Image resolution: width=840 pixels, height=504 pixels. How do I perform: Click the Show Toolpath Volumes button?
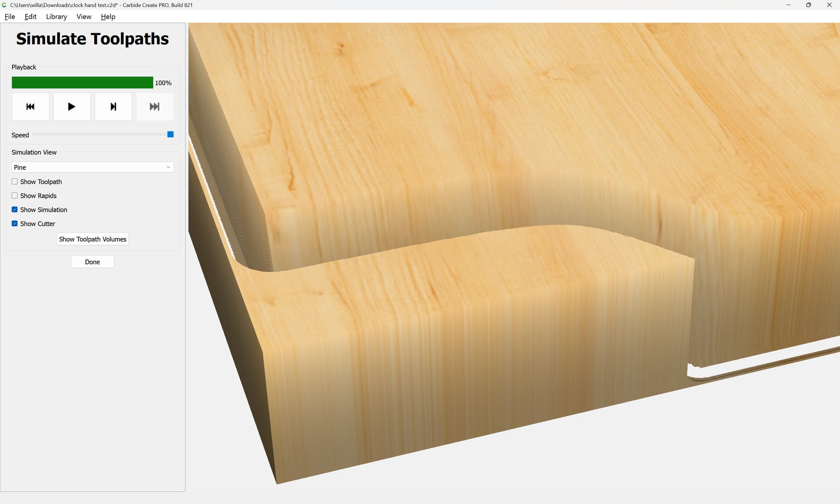(x=92, y=239)
